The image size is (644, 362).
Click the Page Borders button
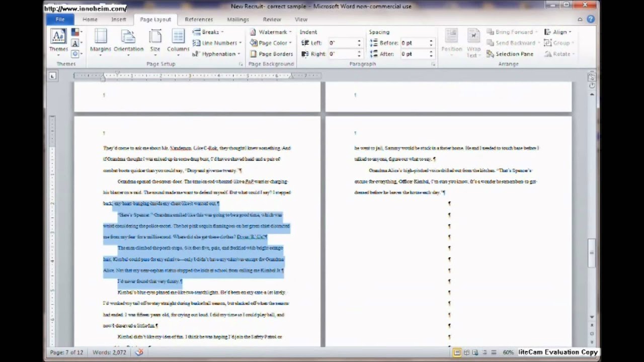[x=271, y=54]
